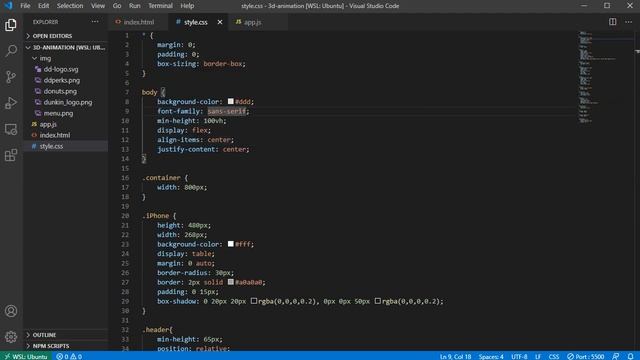Click the sans-serif value on line 9
This screenshot has width=640, height=360.
(227, 111)
